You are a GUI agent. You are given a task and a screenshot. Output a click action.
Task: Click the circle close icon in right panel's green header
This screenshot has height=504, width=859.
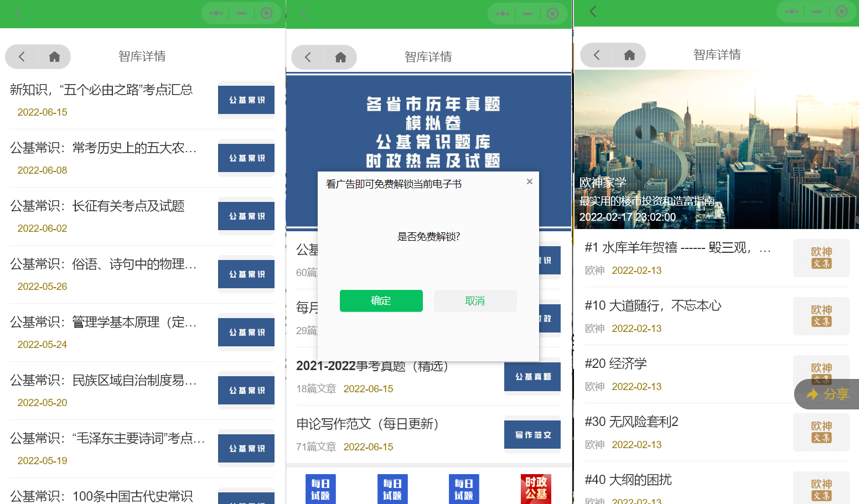point(842,11)
